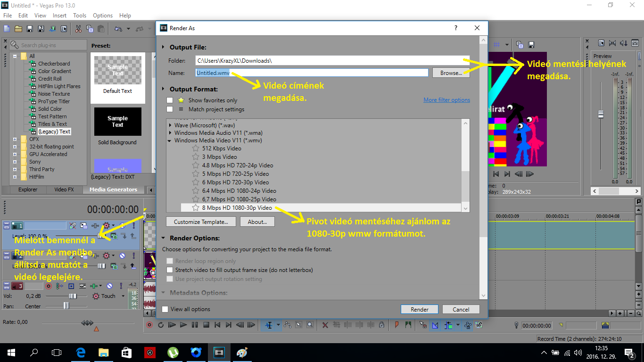Expand the Sony plug-in folder

pyautogui.click(x=15, y=162)
